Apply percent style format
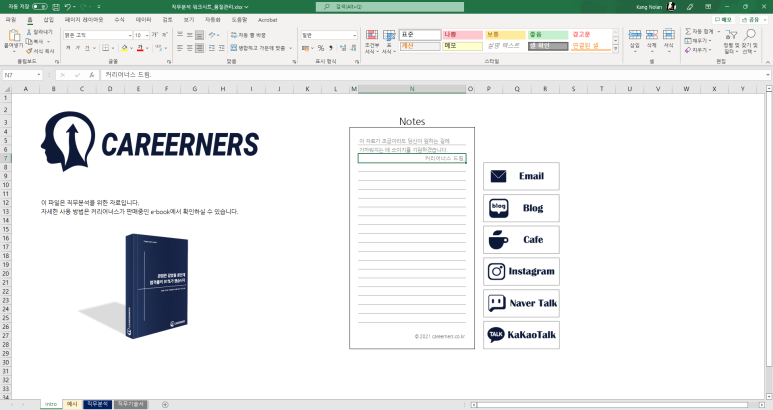The height and width of the screenshot is (410, 773). click(321, 48)
